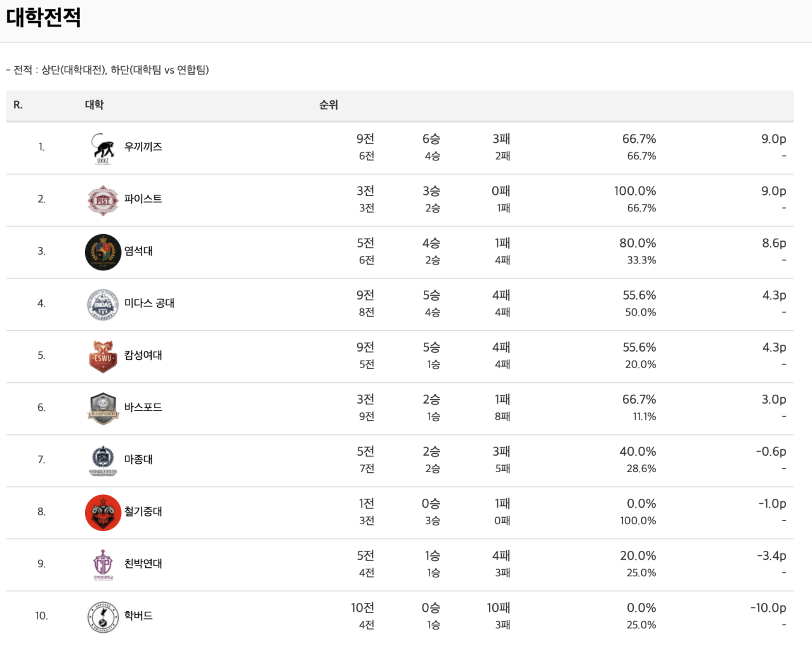
Task: Select the 미다스 공대 team name
Action: pyautogui.click(x=149, y=303)
